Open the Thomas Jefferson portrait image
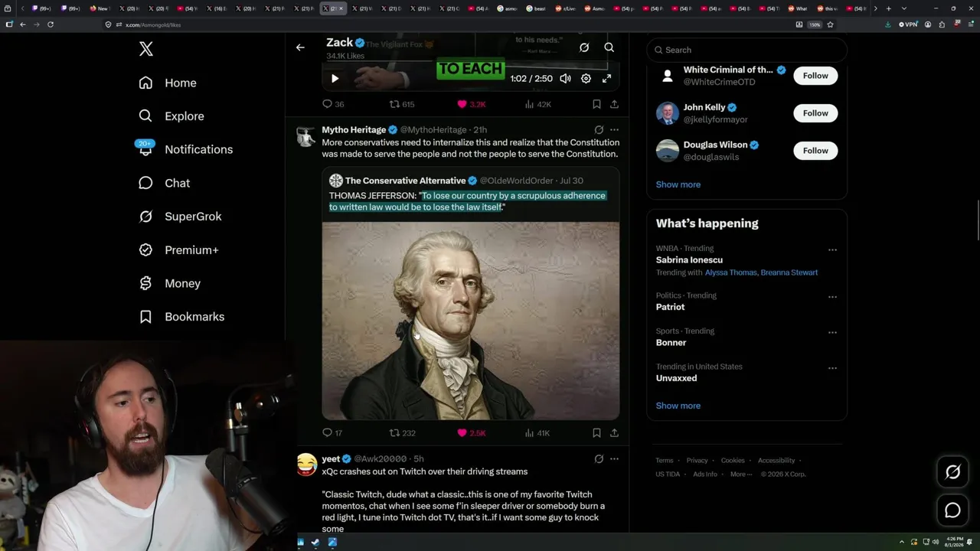This screenshot has height=551, width=980. point(471,321)
